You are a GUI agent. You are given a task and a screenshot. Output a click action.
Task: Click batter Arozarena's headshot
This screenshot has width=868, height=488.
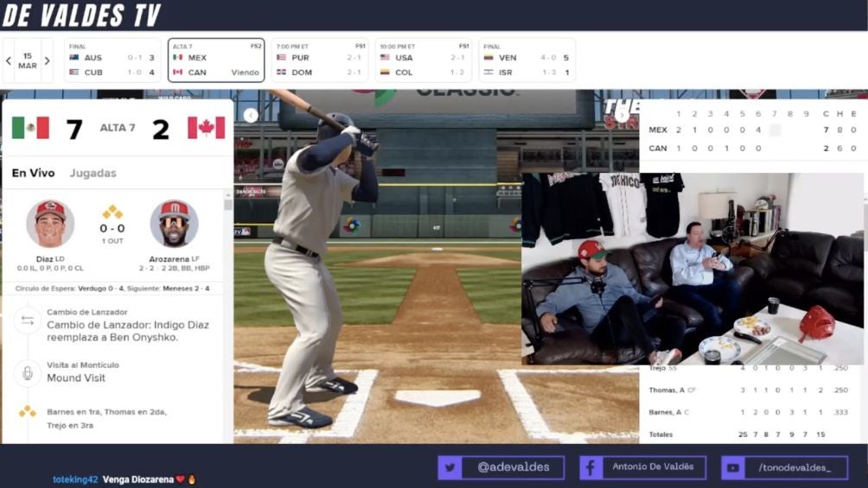[174, 224]
